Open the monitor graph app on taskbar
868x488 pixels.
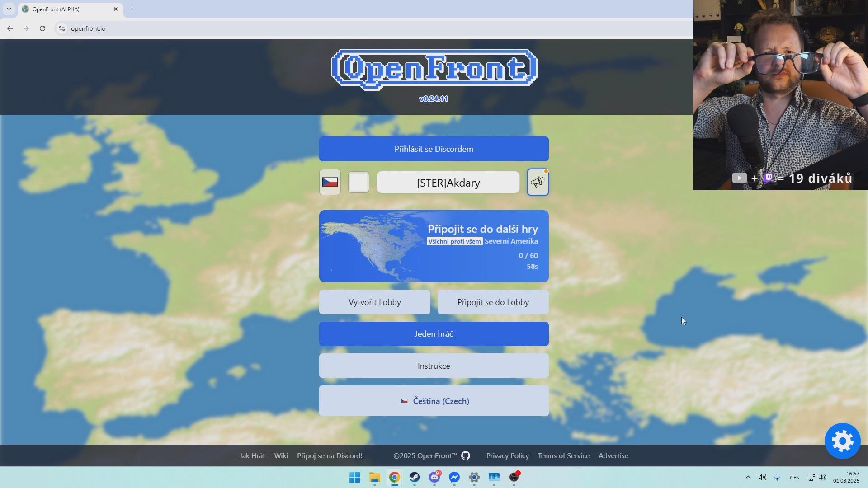[494, 477]
